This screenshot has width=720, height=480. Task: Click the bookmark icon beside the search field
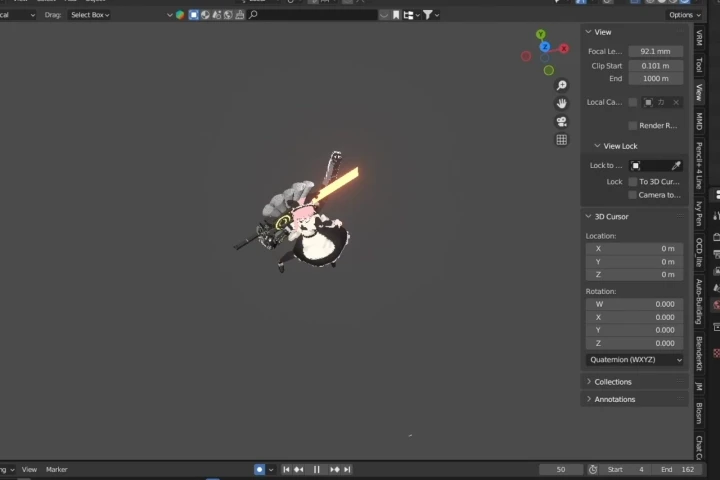point(396,15)
